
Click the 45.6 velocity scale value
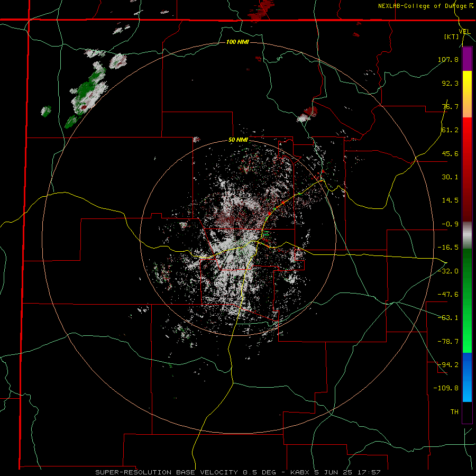tap(450, 153)
